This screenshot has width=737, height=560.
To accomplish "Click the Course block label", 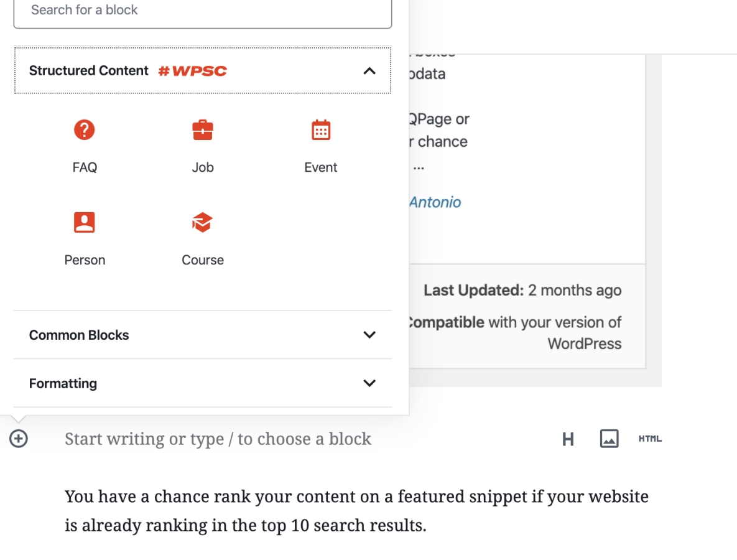I will 203,260.
